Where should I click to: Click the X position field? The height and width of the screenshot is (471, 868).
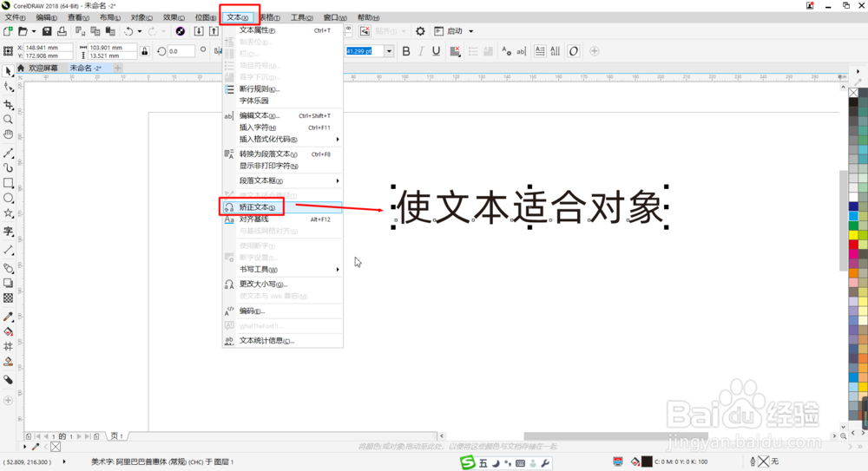click(x=49, y=48)
